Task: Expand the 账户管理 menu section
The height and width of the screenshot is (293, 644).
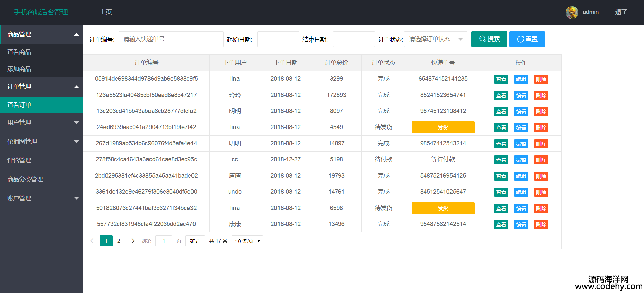Action: click(41, 198)
